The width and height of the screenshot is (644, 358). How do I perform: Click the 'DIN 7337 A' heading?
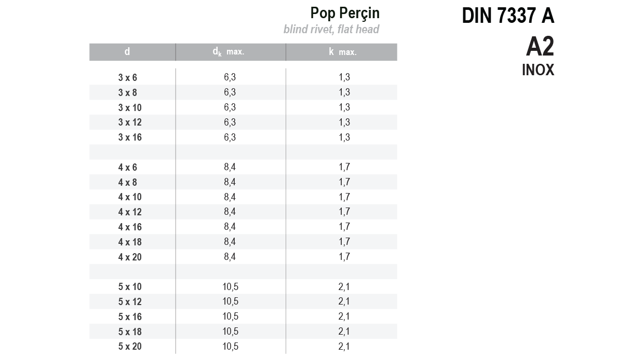[508, 16]
